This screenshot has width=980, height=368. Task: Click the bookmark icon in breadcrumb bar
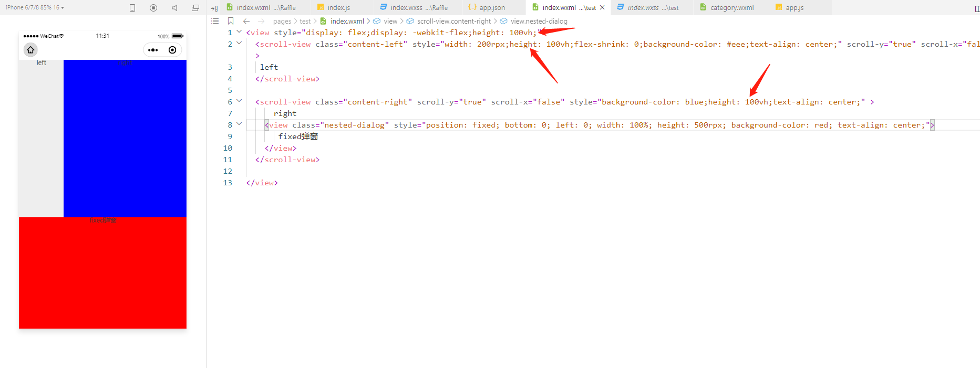[231, 21]
